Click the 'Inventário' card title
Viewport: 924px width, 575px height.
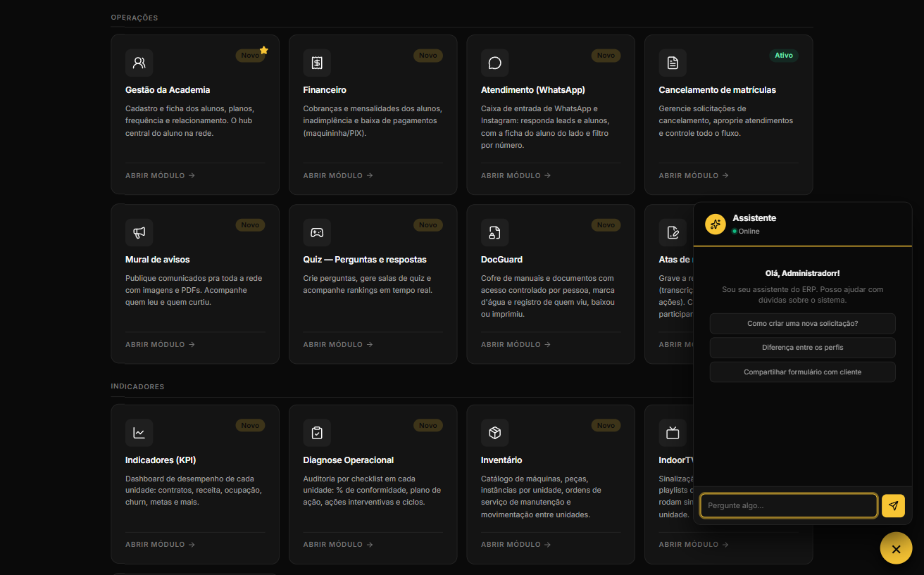pyautogui.click(x=501, y=460)
